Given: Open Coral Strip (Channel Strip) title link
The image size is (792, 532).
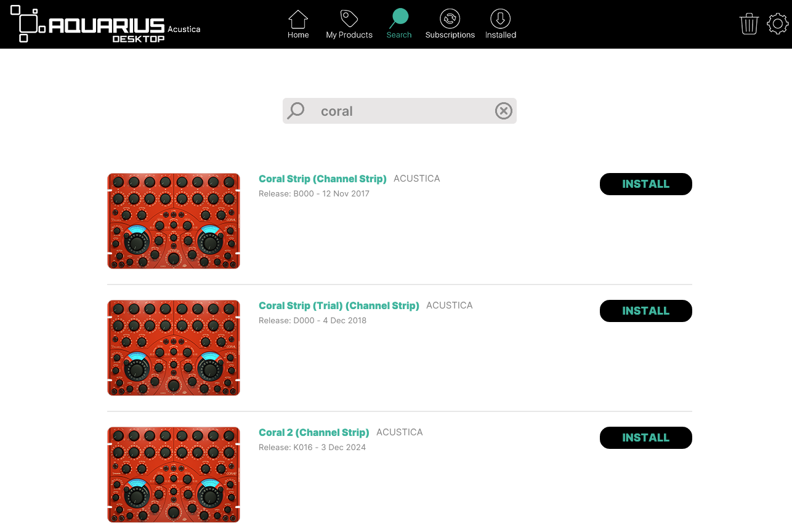Looking at the screenshot, I should point(323,179).
